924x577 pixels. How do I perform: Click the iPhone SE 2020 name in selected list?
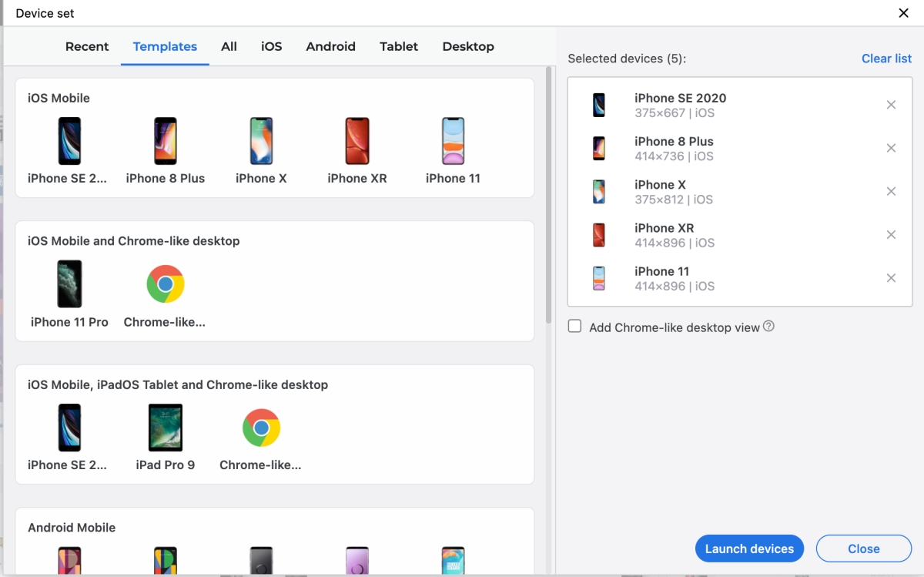680,98
